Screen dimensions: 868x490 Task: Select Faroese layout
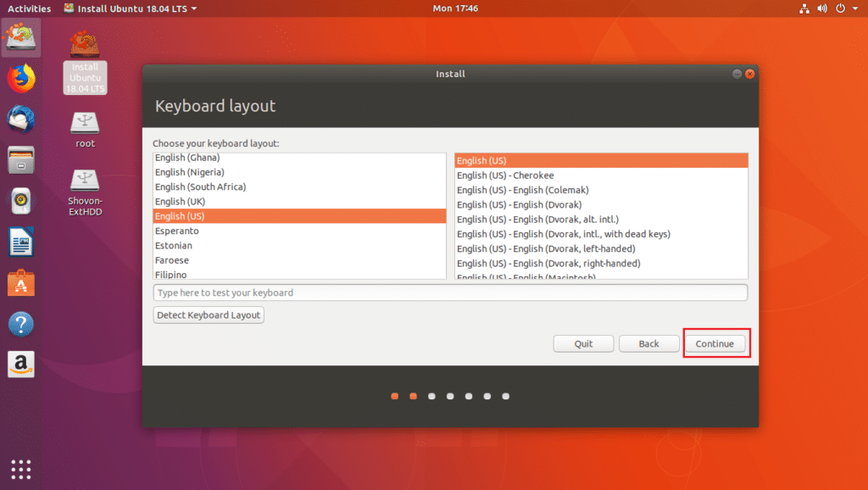click(299, 260)
